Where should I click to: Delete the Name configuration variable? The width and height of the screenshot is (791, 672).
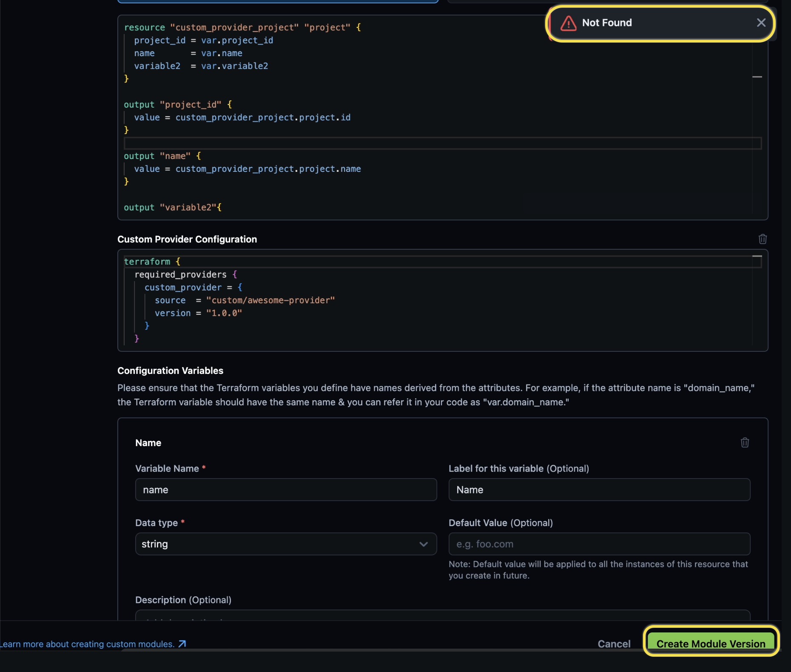point(745,443)
